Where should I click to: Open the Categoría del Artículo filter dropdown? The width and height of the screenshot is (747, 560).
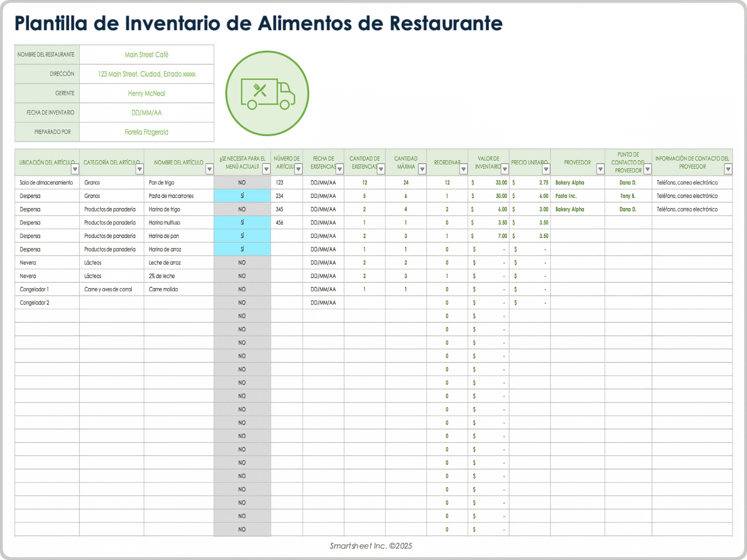pos(140,169)
